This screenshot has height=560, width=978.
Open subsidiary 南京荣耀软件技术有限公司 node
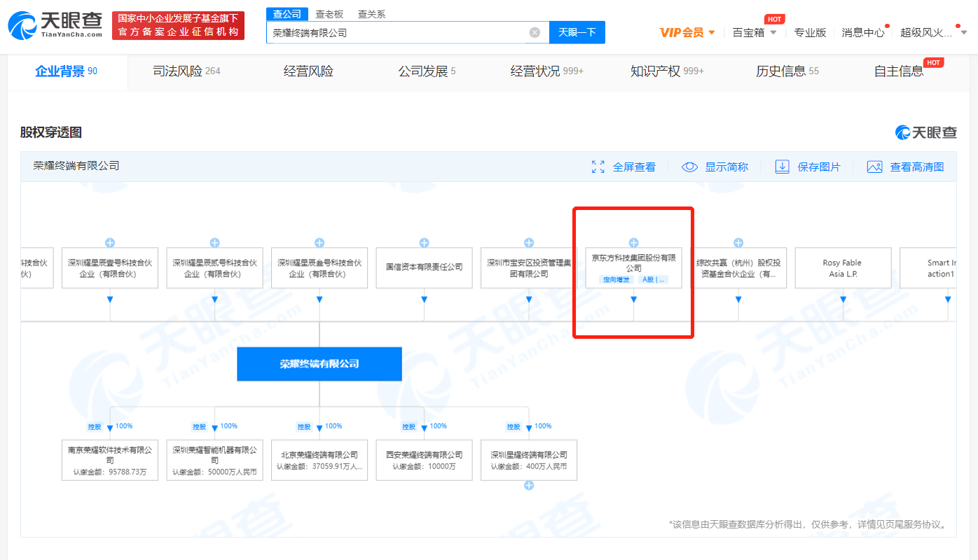[110, 460]
